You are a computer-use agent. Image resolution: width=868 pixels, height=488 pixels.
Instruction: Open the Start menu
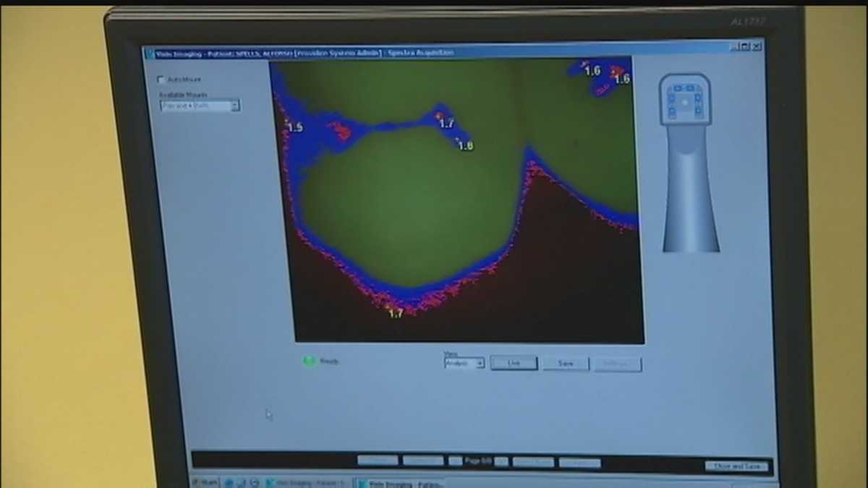[x=204, y=481]
